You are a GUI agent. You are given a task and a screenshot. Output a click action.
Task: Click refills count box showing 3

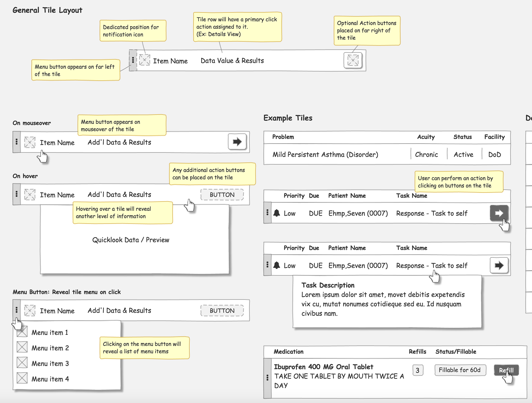pos(418,370)
